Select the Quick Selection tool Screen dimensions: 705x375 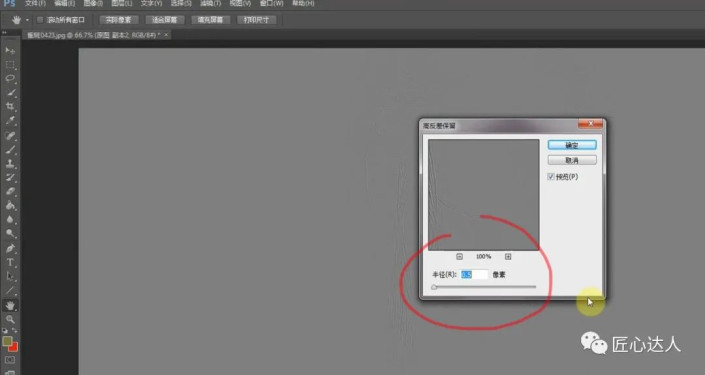(10, 93)
